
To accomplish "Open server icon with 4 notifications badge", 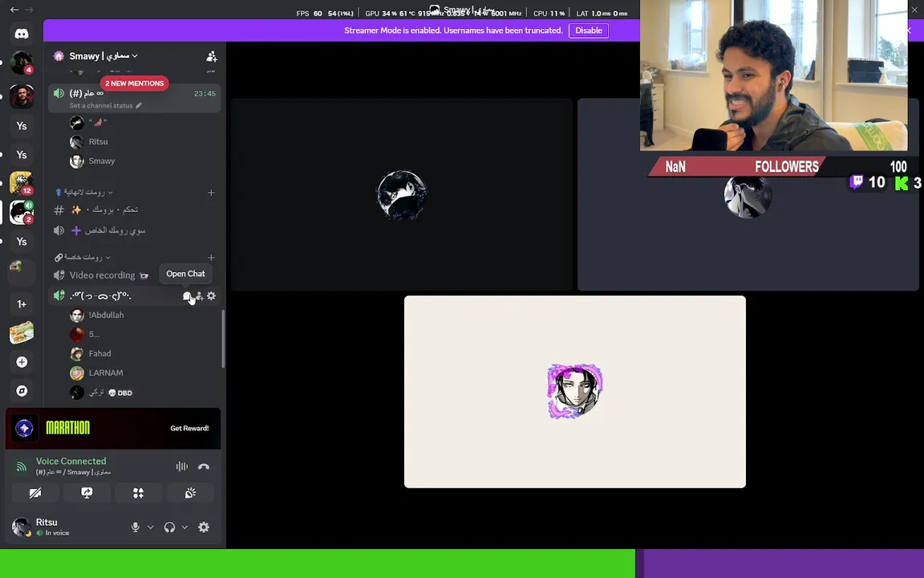I will click(21, 63).
